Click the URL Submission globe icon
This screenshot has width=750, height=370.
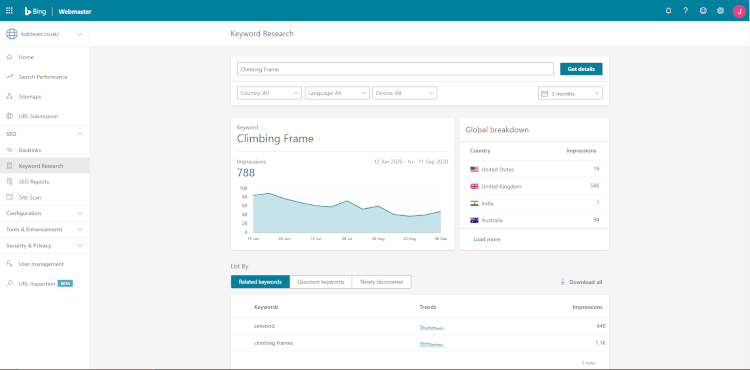point(10,116)
